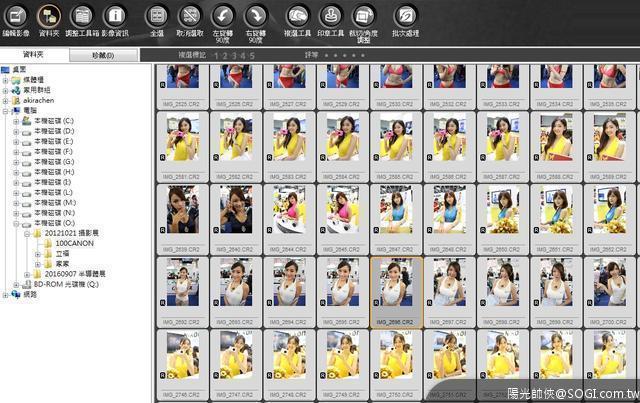Open the 編輯影像 edit image window
The image size is (640, 403).
point(16,16)
